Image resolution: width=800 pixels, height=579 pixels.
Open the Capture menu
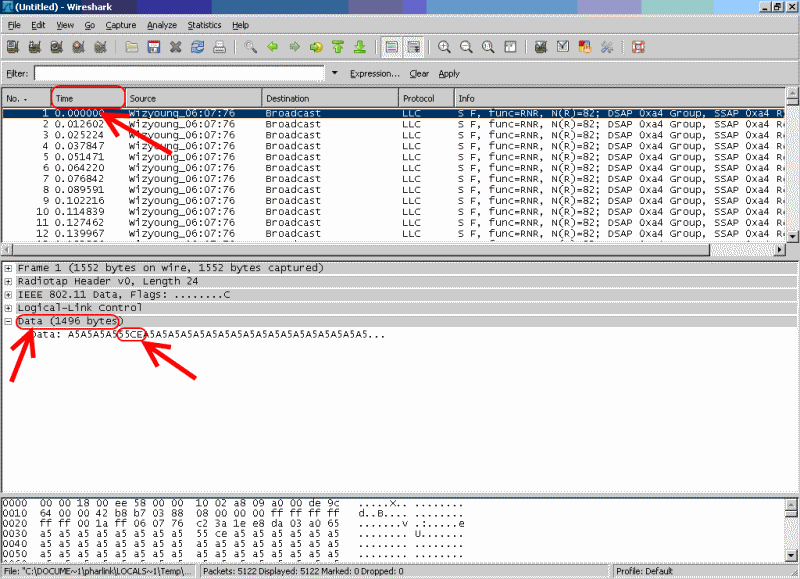(x=121, y=25)
